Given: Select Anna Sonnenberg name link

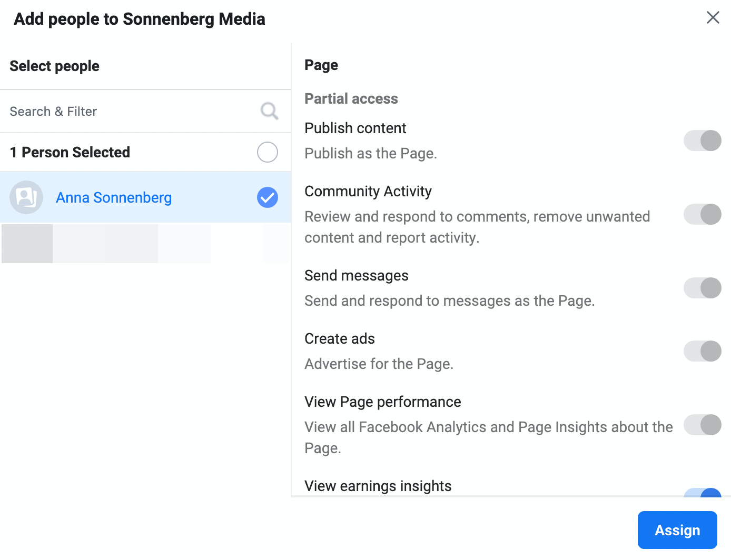Looking at the screenshot, I should (x=114, y=197).
